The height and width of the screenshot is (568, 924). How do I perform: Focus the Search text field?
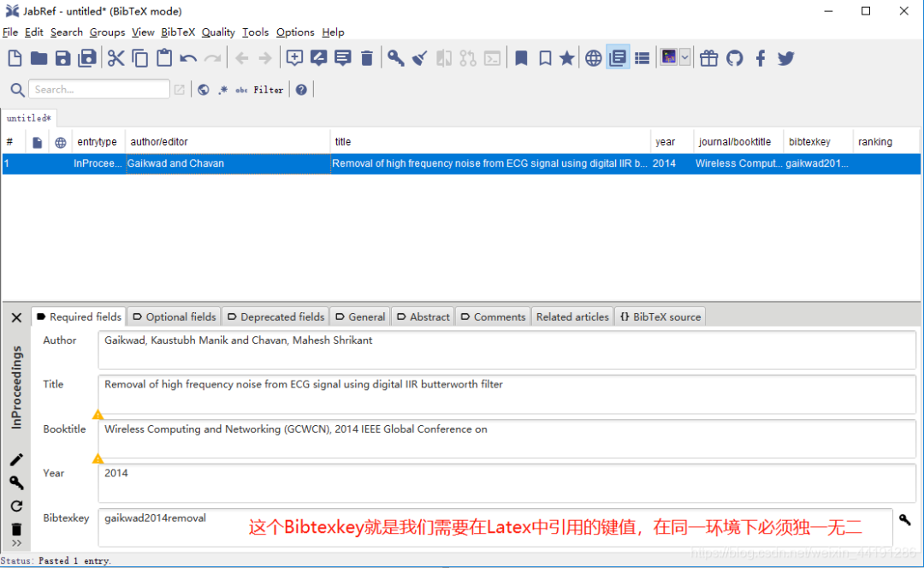click(x=99, y=89)
